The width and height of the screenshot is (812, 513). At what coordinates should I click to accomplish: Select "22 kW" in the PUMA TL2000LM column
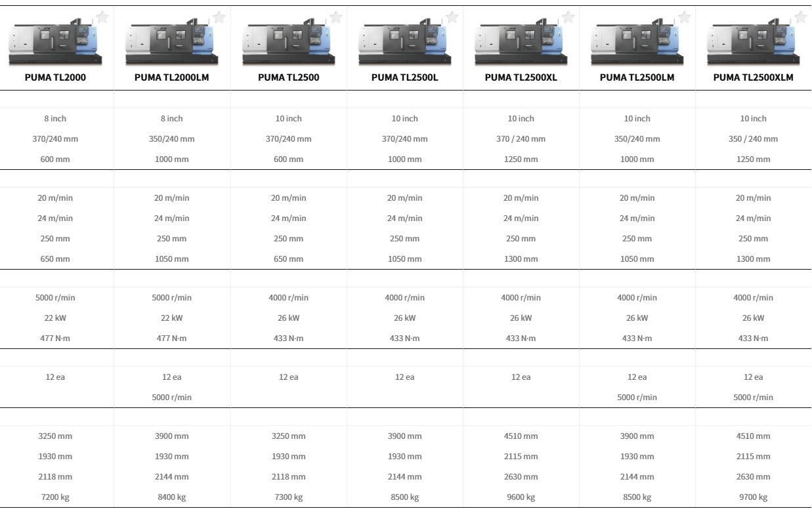pyautogui.click(x=172, y=318)
